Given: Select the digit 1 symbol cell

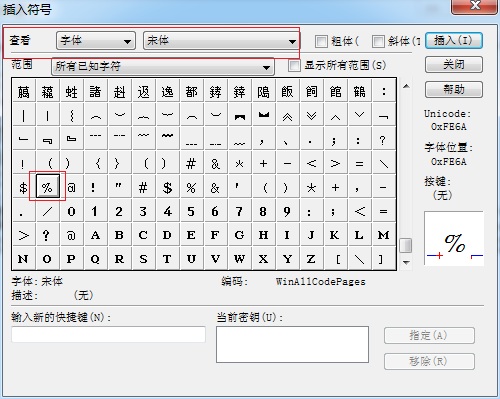Looking at the screenshot, I should [95, 211].
